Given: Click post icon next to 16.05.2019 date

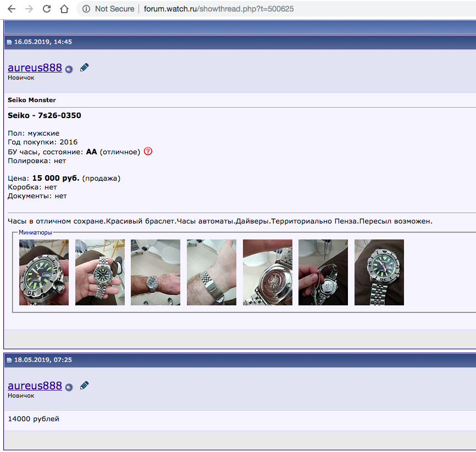Looking at the screenshot, I should [9, 42].
